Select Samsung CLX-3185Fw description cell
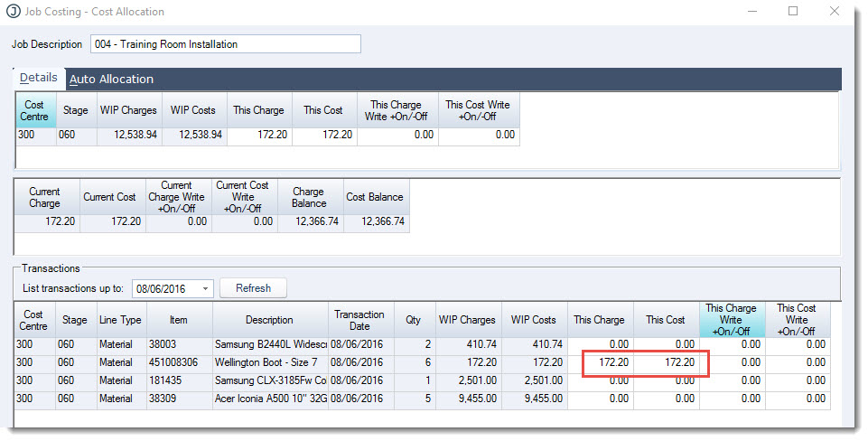Image resolution: width=868 pixels, height=441 pixels. pos(270,380)
